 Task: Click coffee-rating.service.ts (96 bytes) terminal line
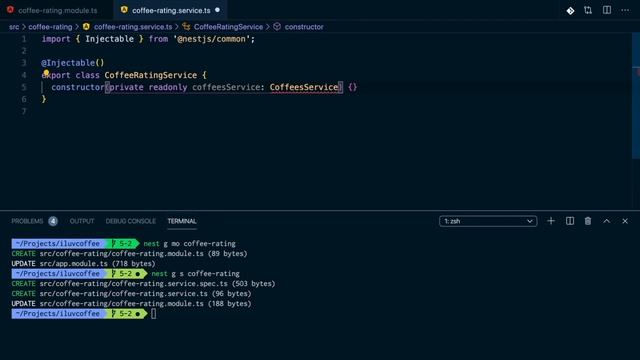click(x=131, y=294)
